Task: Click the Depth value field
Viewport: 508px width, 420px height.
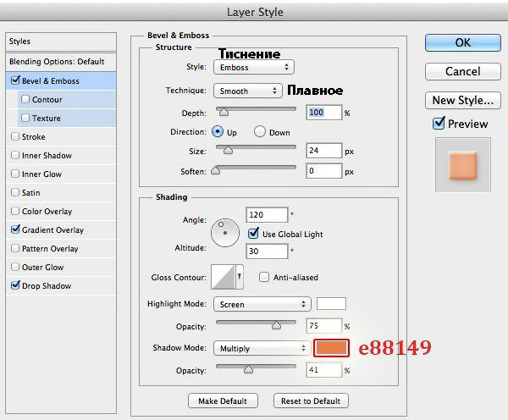Action: [323, 113]
